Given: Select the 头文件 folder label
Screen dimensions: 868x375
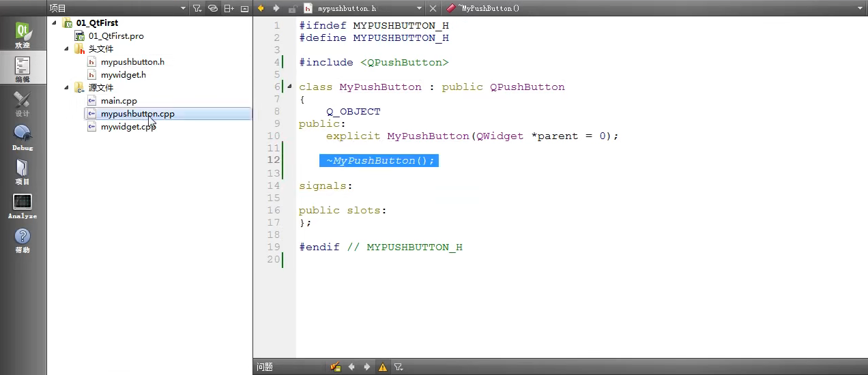Looking at the screenshot, I should tap(101, 48).
